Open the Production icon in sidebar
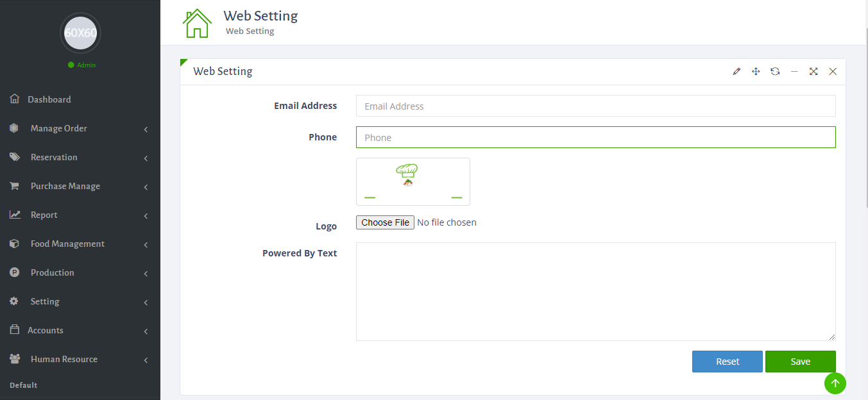 click(13, 272)
